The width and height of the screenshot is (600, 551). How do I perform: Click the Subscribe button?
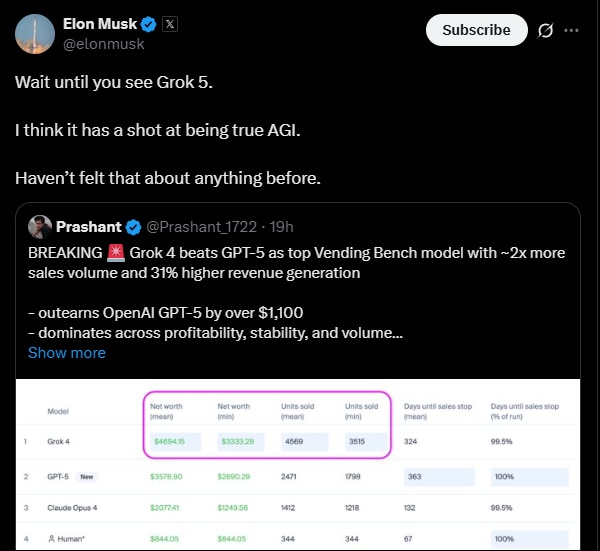pyautogui.click(x=476, y=30)
